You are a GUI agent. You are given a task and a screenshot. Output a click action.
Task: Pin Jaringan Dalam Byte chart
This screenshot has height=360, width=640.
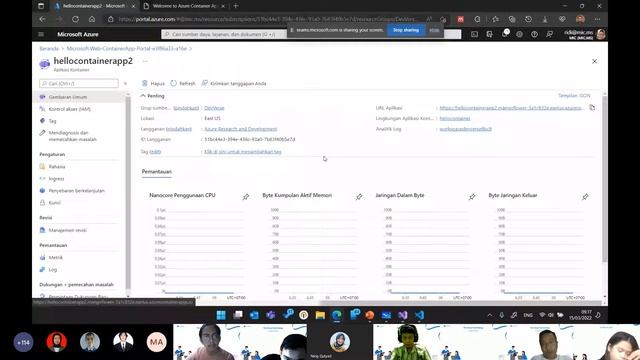pos(472,197)
